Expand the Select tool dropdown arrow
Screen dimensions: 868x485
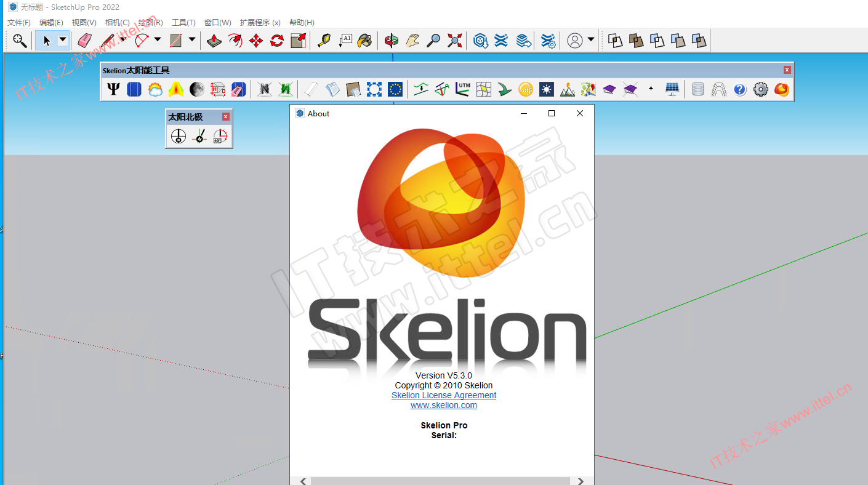pos(63,41)
